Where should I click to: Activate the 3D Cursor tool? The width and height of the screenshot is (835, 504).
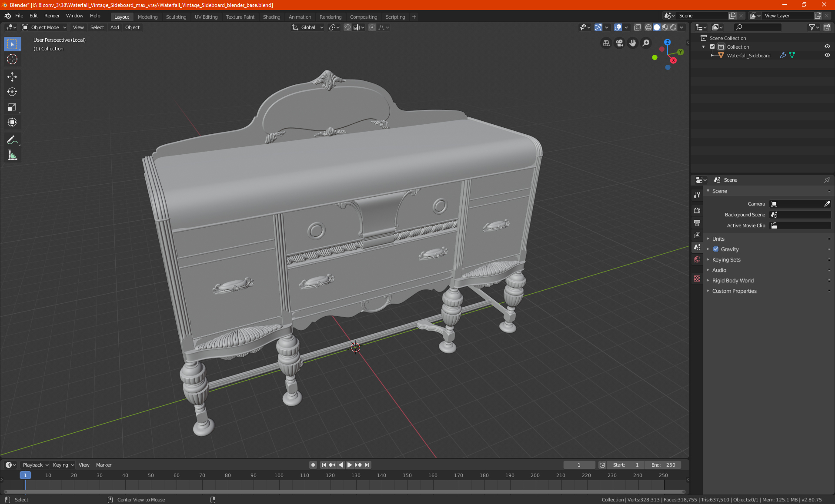[12, 60]
